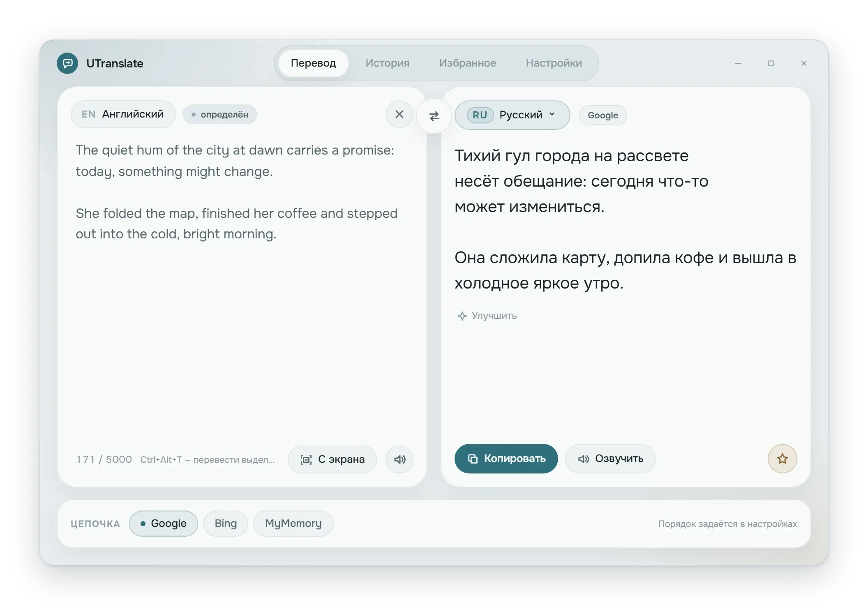This screenshot has width=868, height=605.
Task: Click Озвучить to hear the translation
Action: coord(610,459)
